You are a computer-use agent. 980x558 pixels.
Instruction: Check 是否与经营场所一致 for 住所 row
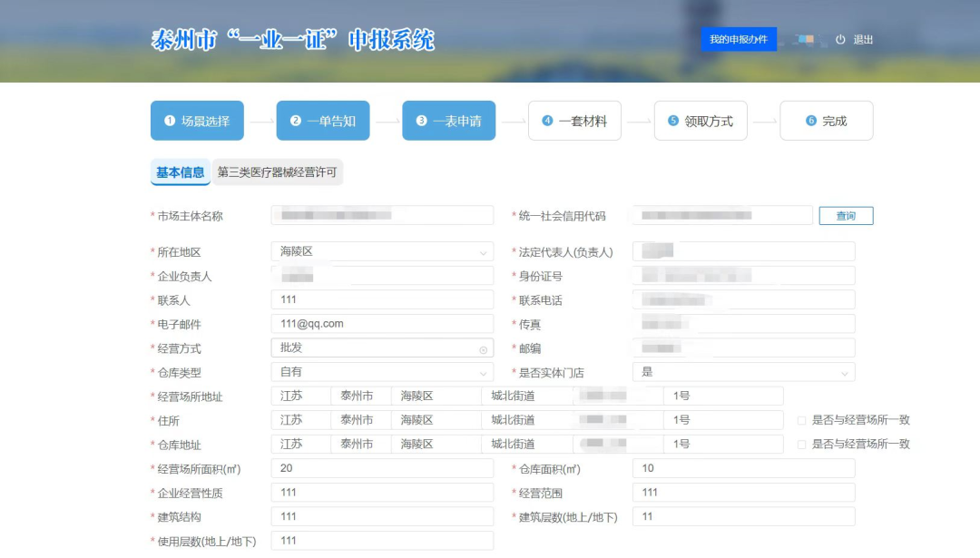(x=801, y=421)
